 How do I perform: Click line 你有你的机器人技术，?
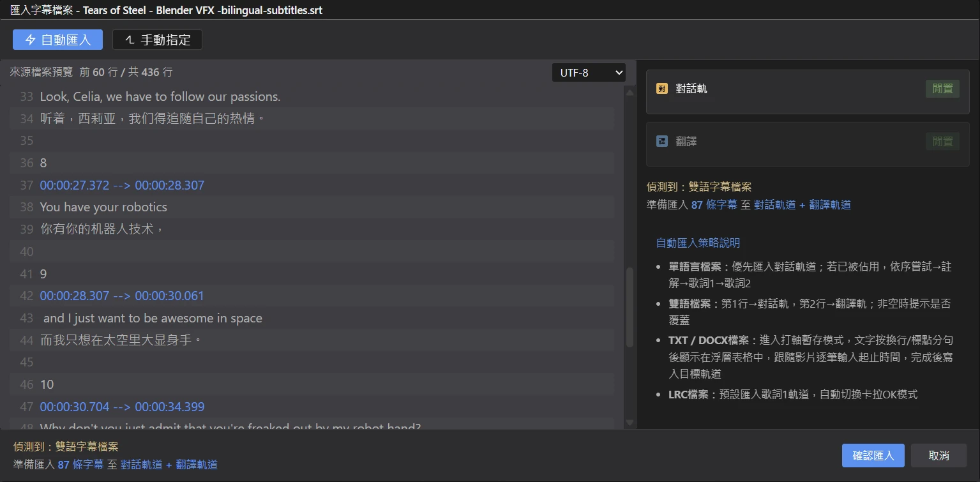point(102,229)
